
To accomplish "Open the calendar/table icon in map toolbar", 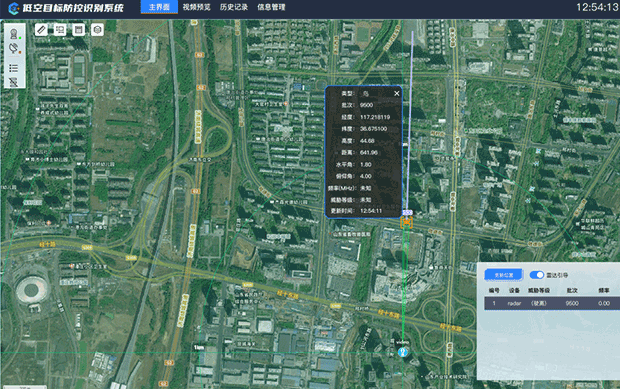I will 79,30.
